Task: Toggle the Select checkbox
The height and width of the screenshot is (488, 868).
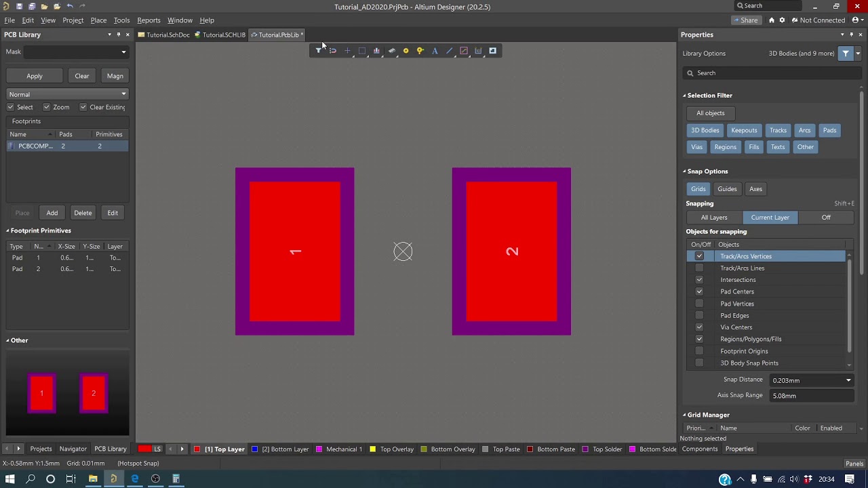Action: click(x=11, y=107)
